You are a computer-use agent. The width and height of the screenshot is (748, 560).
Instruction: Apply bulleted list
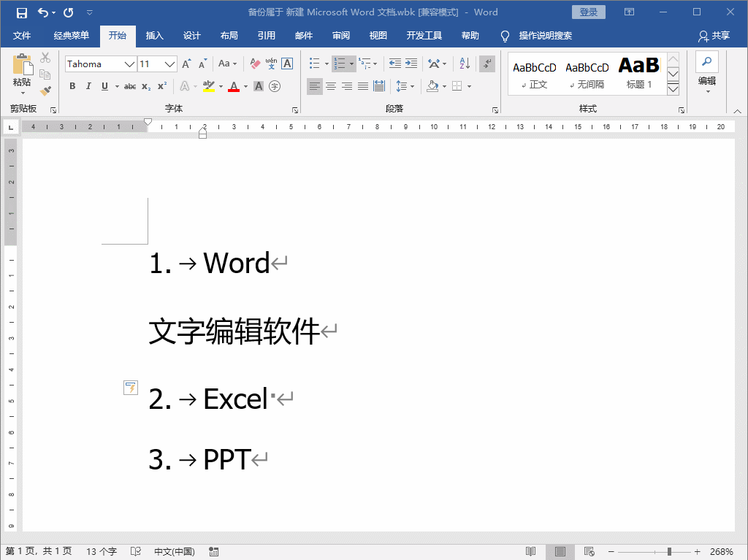click(x=314, y=64)
